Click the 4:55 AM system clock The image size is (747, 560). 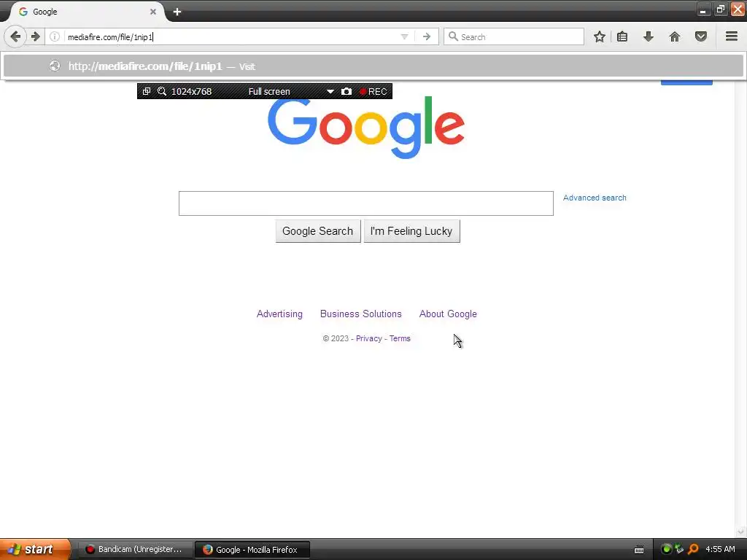720,549
